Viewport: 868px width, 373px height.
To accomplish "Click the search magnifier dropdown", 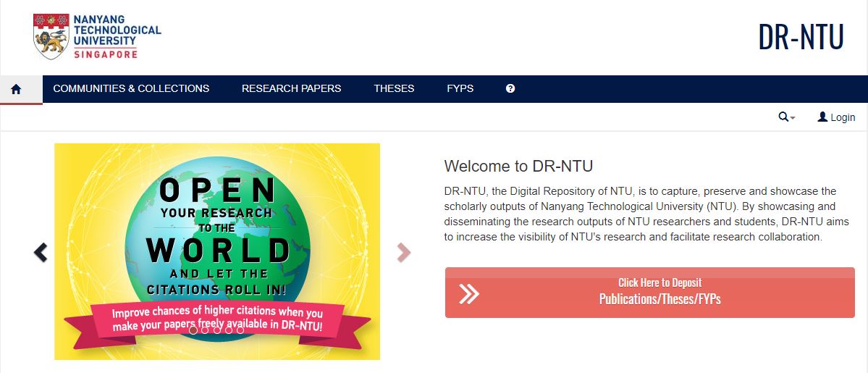I will coord(787,117).
